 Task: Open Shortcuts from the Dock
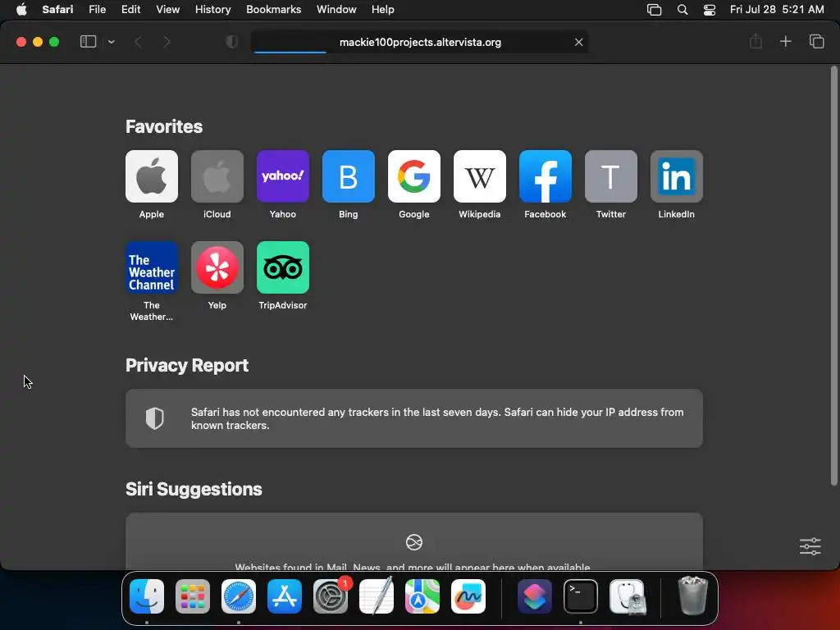pos(535,596)
